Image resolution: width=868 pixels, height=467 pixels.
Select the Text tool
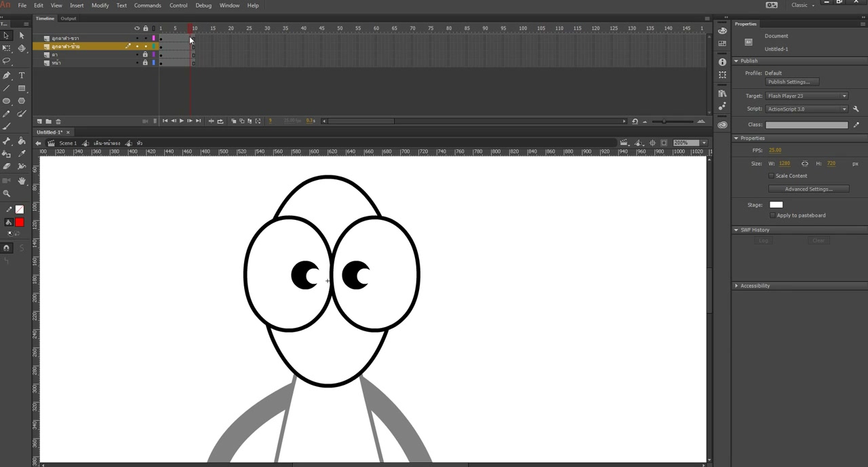pos(22,75)
